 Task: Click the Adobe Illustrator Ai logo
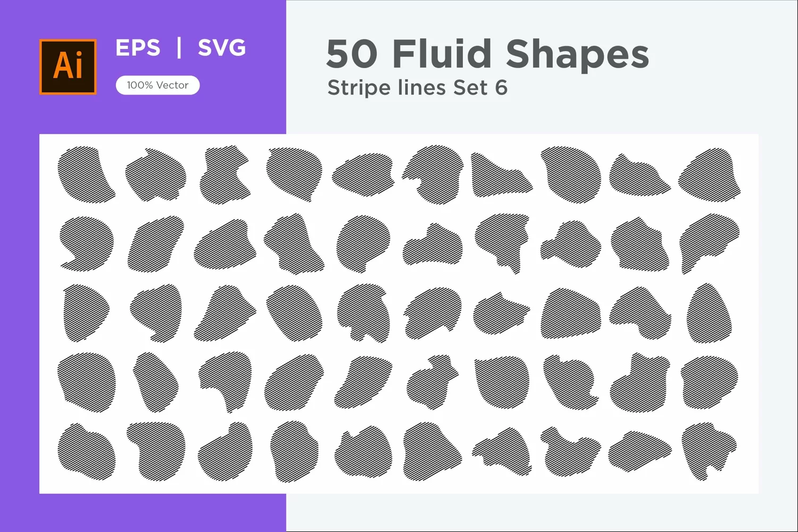pos(68,66)
